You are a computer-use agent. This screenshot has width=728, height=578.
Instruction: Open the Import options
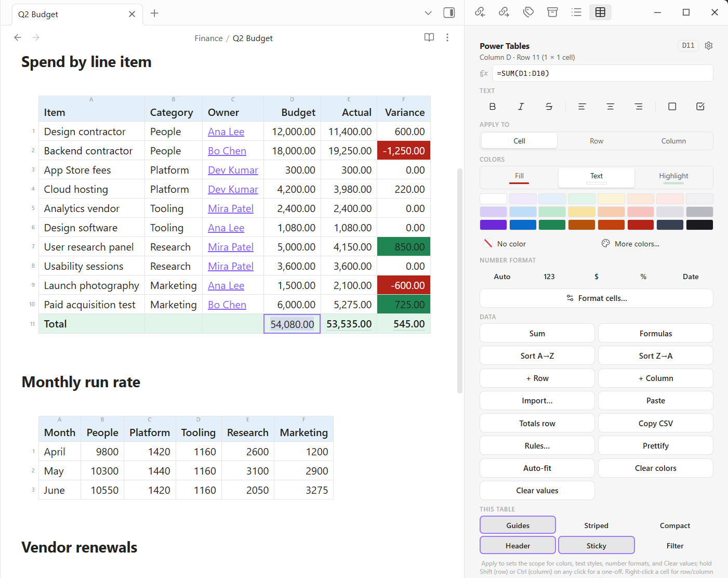click(537, 400)
